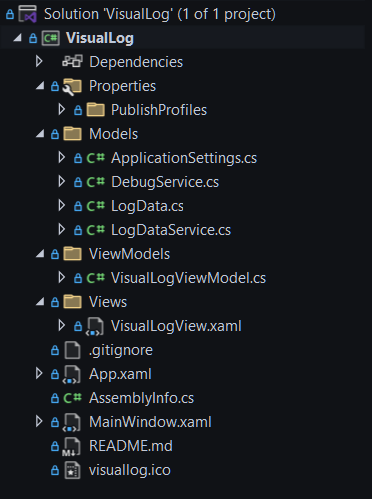This screenshot has height=499, width=372.
Task: Click the C# icon of ApplicationSettings.cs
Action: click(96, 158)
